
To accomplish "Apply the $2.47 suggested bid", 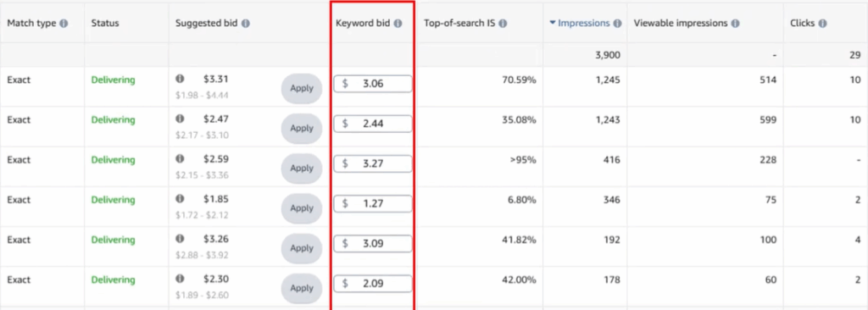I will [x=302, y=129].
